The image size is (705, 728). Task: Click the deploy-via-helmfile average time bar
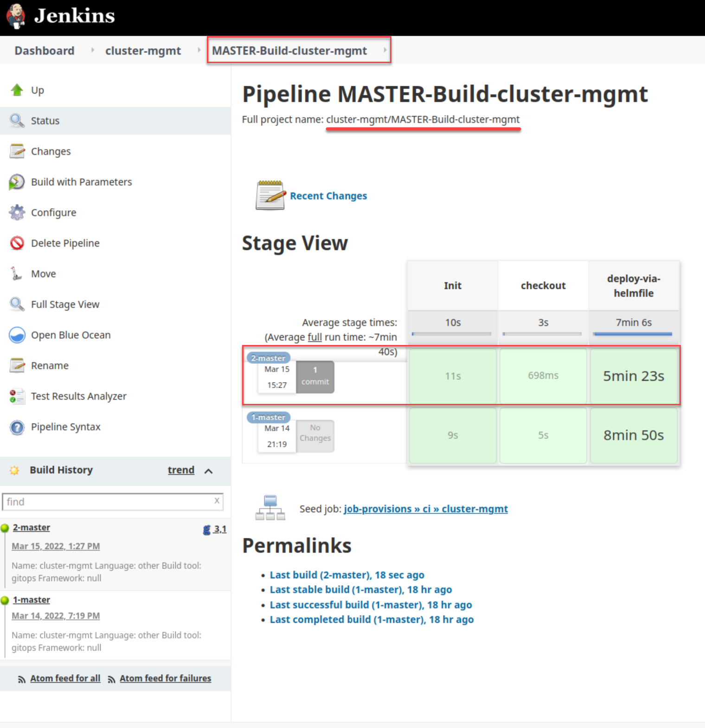pyautogui.click(x=633, y=334)
